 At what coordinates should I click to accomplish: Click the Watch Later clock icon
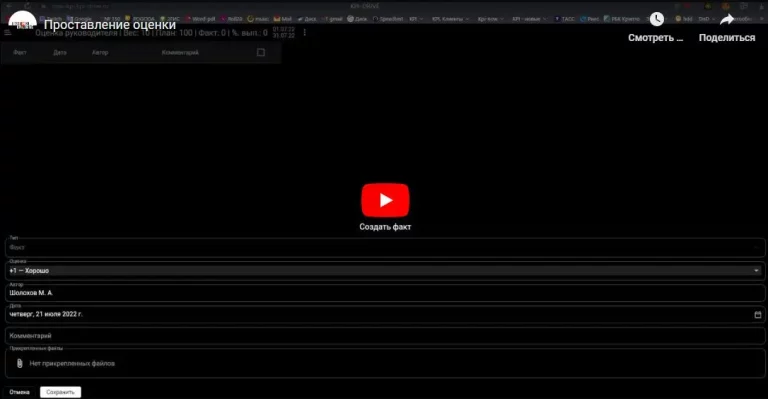[656, 19]
